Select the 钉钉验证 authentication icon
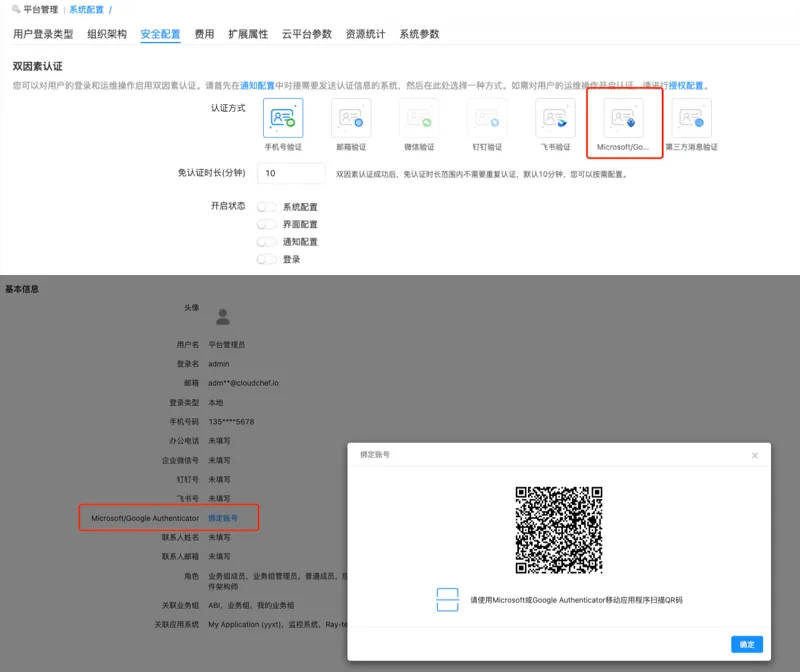The image size is (800, 672). pyautogui.click(x=487, y=118)
